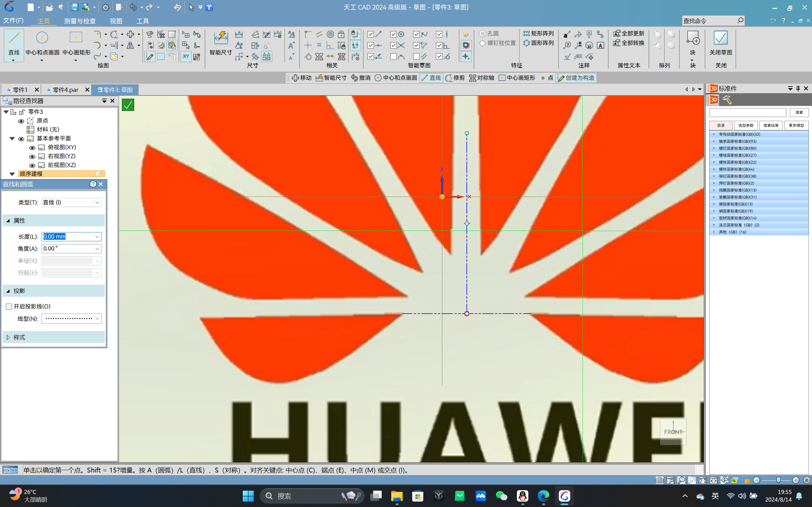Switch to the 零件4.par document tab
812x507 pixels.
pyautogui.click(x=65, y=90)
